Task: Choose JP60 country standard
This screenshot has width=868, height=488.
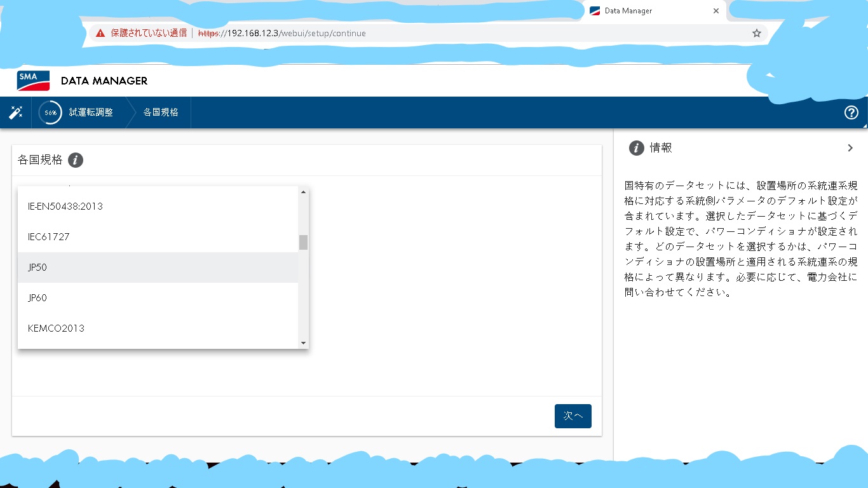Action: [x=158, y=298]
